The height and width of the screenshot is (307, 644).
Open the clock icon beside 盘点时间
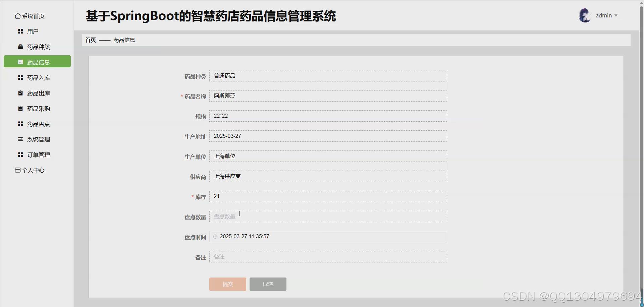215,237
